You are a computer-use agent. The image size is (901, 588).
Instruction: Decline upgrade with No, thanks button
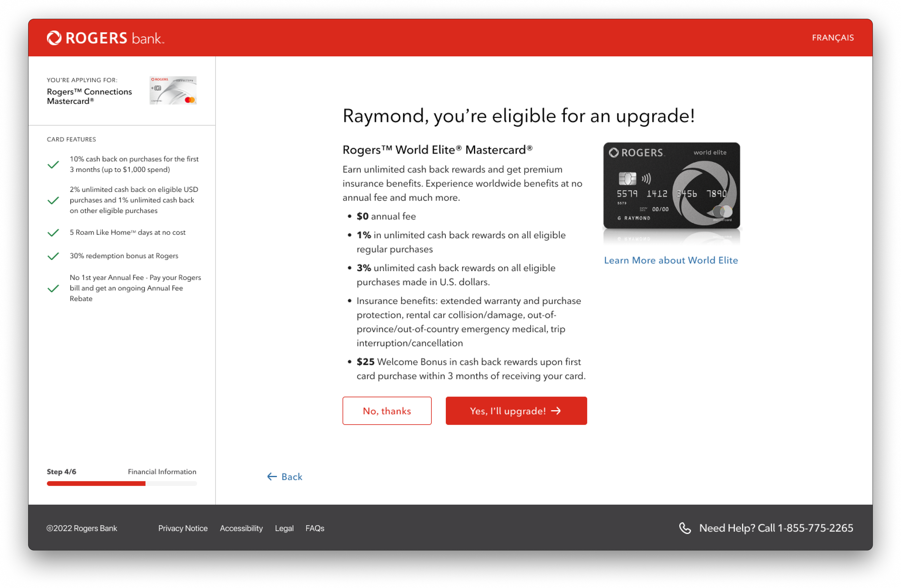(x=386, y=411)
